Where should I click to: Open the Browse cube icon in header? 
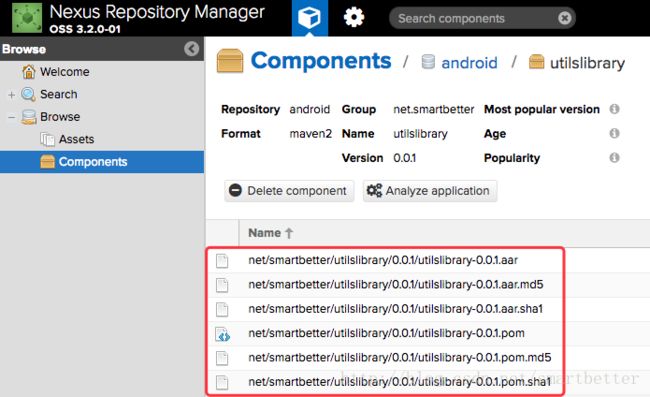pyautogui.click(x=310, y=18)
